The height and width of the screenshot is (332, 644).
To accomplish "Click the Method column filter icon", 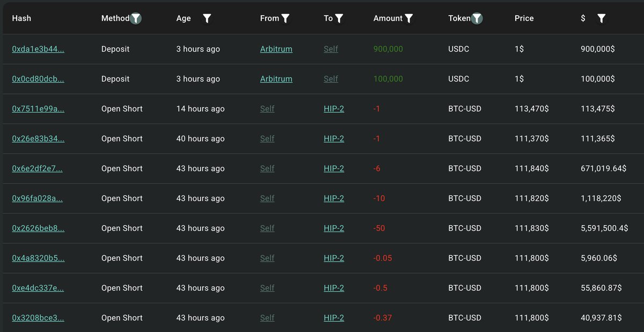I will [136, 18].
